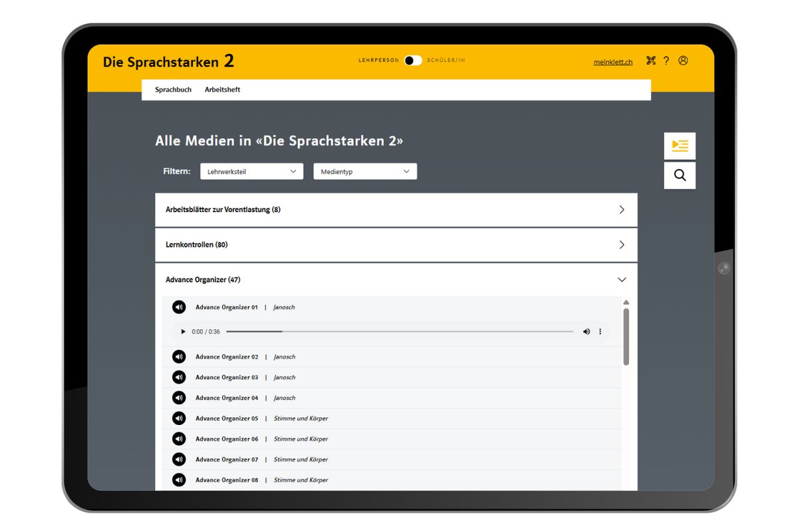
Task: Open the user account icon
Action: coord(683,61)
